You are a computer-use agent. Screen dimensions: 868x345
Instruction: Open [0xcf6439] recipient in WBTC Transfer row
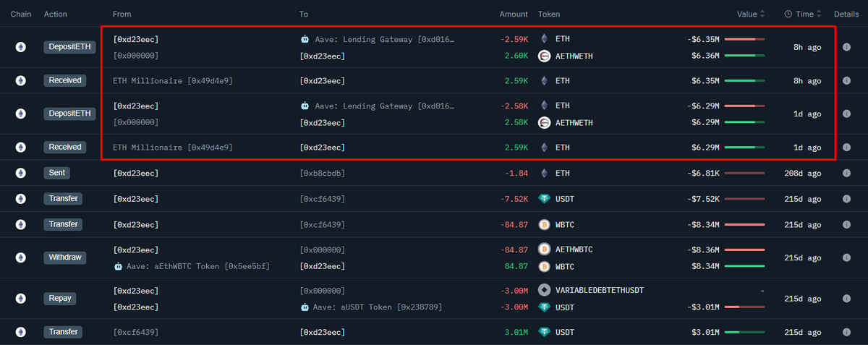point(322,224)
